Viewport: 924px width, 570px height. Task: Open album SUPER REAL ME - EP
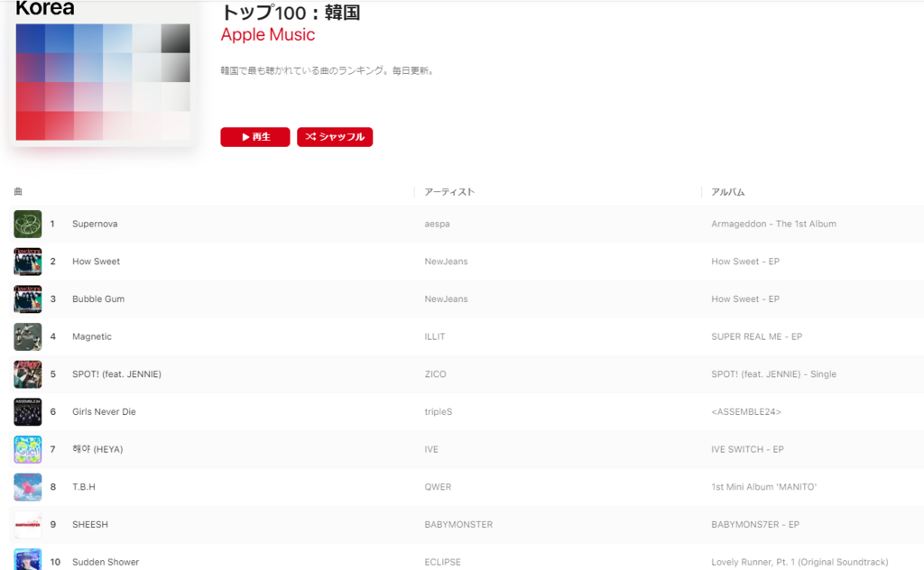[757, 336]
